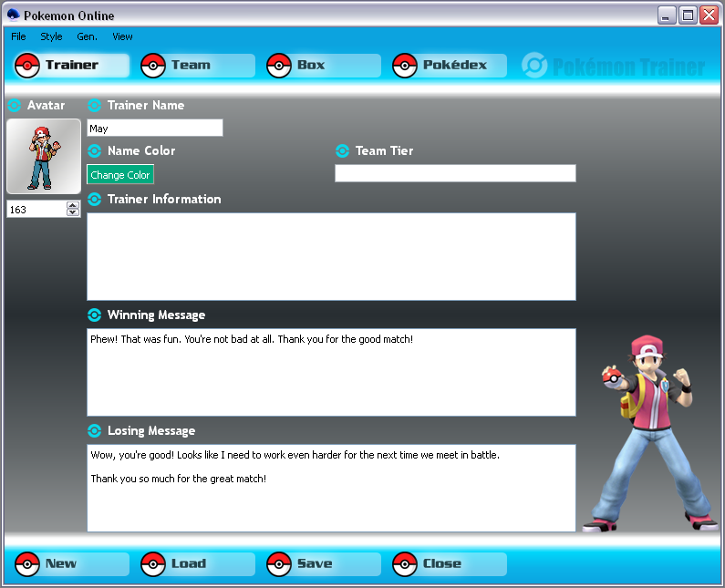Open the Gen. menu
Viewport: 725px width, 588px height.
(87, 36)
